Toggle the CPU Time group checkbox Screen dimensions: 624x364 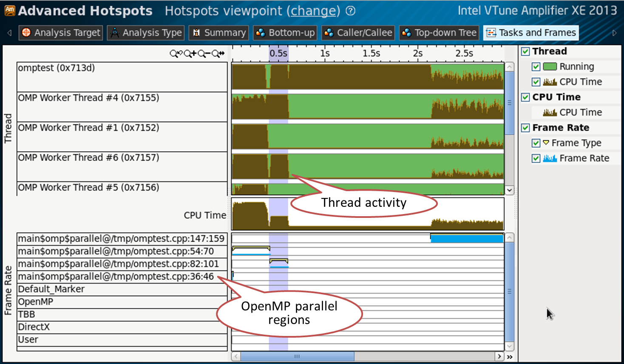click(525, 97)
